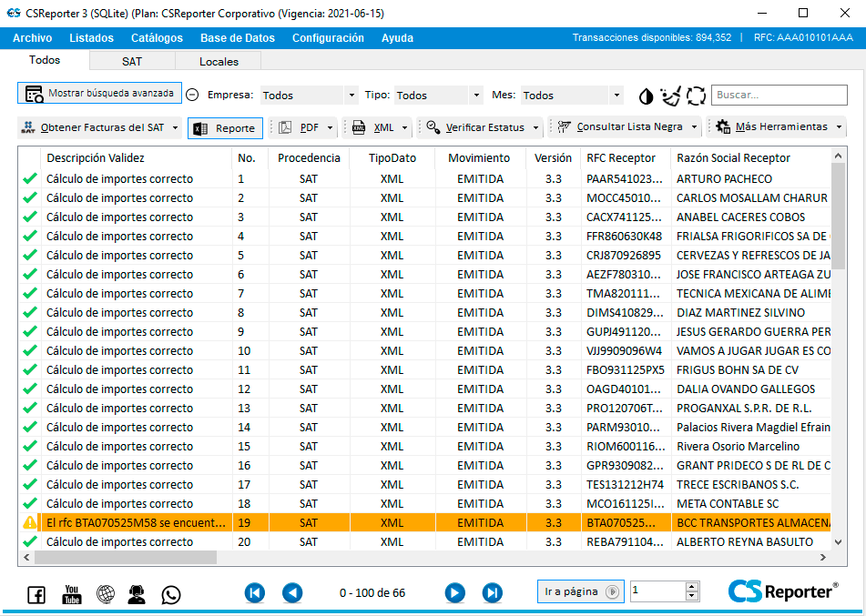This screenshot has width=866, height=616.
Task: Click the contrast half-circle icon
Action: tap(646, 96)
